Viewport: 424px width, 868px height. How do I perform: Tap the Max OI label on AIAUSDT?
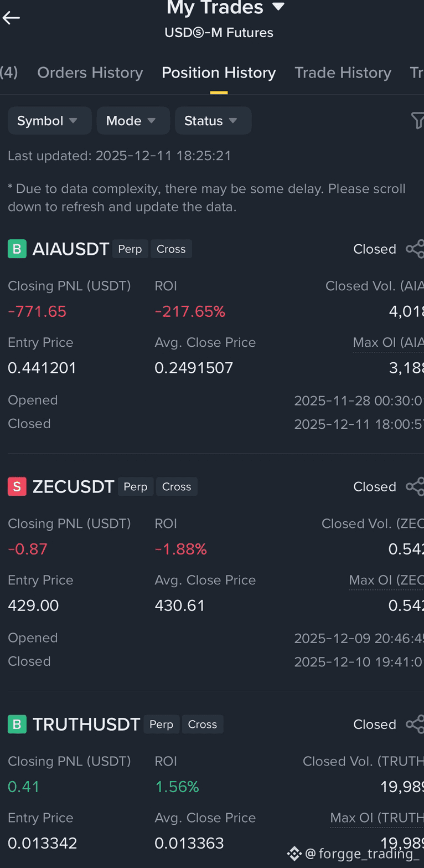click(389, 342)
